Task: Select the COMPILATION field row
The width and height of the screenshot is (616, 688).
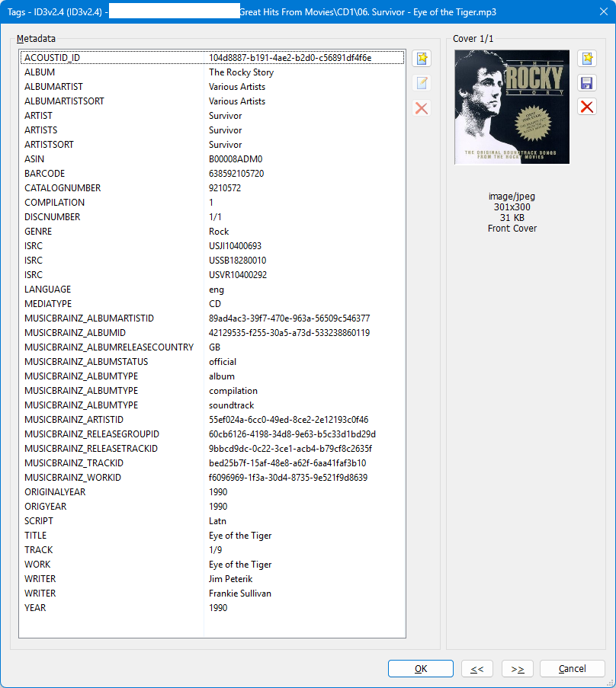Action: 212,202
